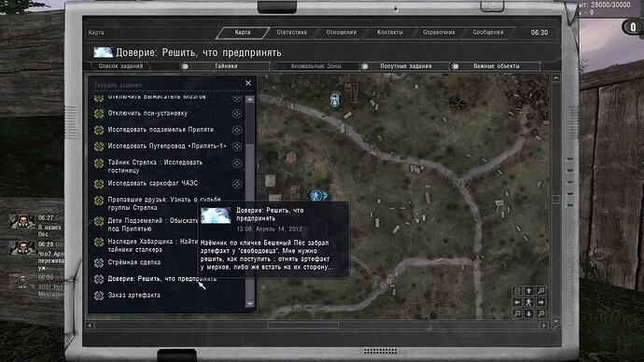Screen dimensions: 644x362
Task: Open the 'Список заданий' task list
Action: coord(120,66)
